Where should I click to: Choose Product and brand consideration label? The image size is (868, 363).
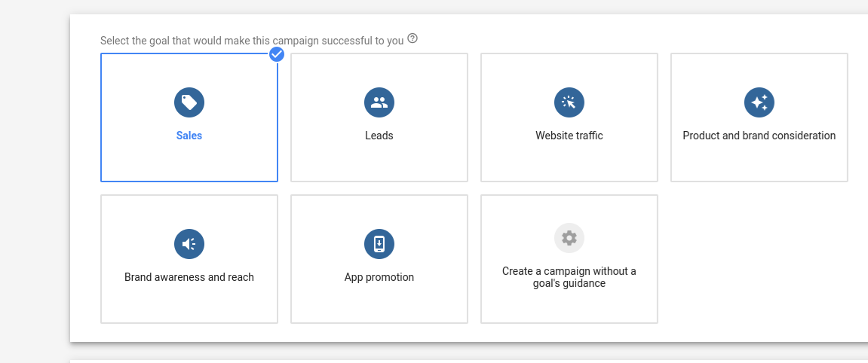759,136
